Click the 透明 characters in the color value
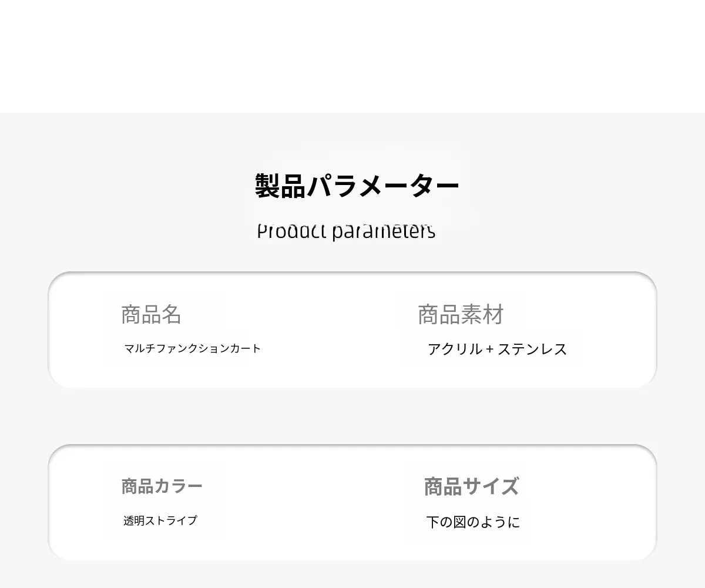 pos(133,520)
